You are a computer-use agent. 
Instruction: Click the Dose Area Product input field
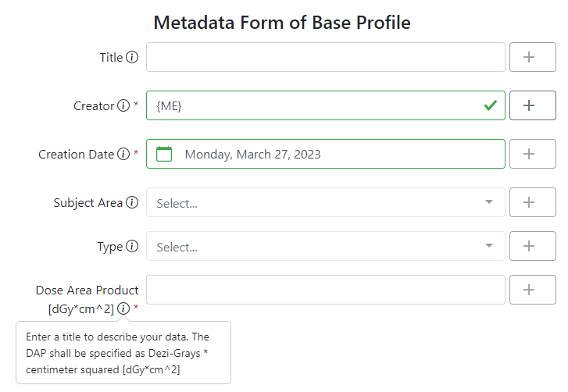click(x=326, y=290)
